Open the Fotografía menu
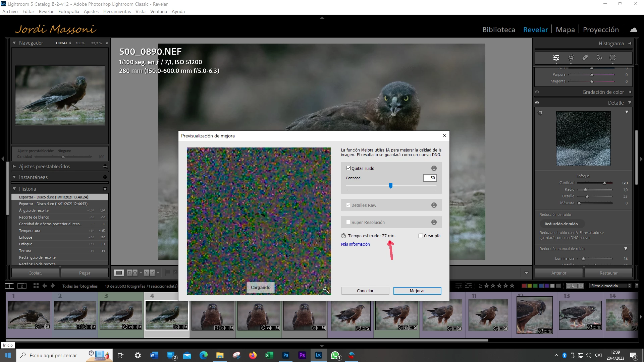The width and height of the screenshot is (644, 362). pos(68,11)
